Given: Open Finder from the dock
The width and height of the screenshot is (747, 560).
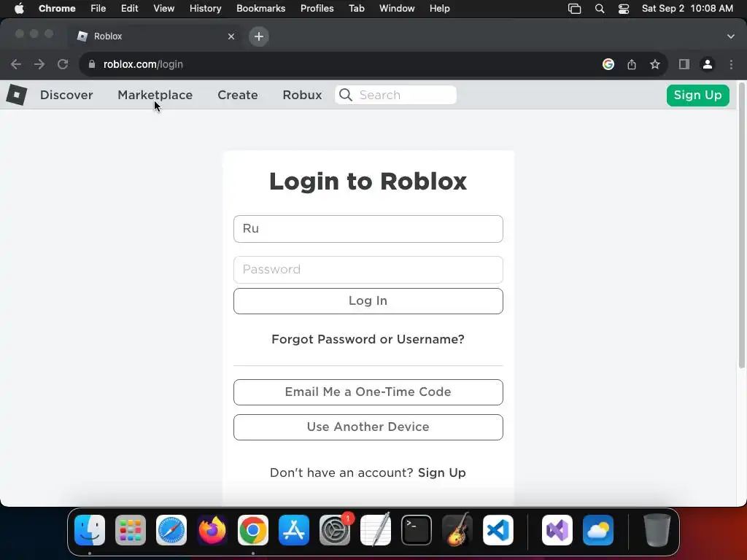Looking at the screenshot, I should [x=90, y=530].
